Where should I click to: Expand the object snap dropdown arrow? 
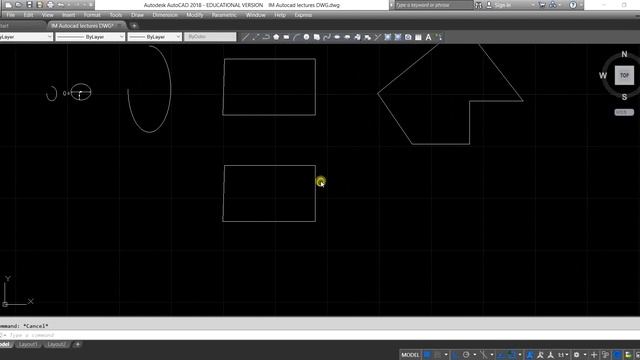pos(520,355)
